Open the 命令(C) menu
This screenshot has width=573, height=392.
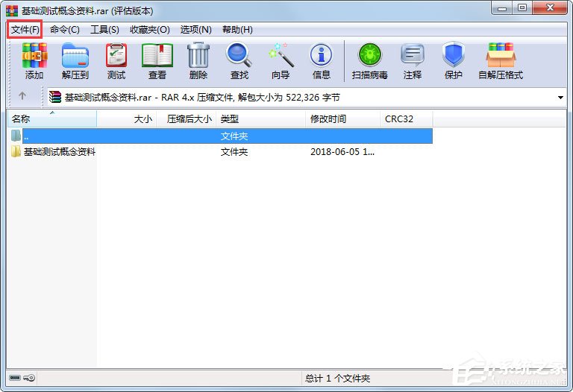(x=65, y=30)
